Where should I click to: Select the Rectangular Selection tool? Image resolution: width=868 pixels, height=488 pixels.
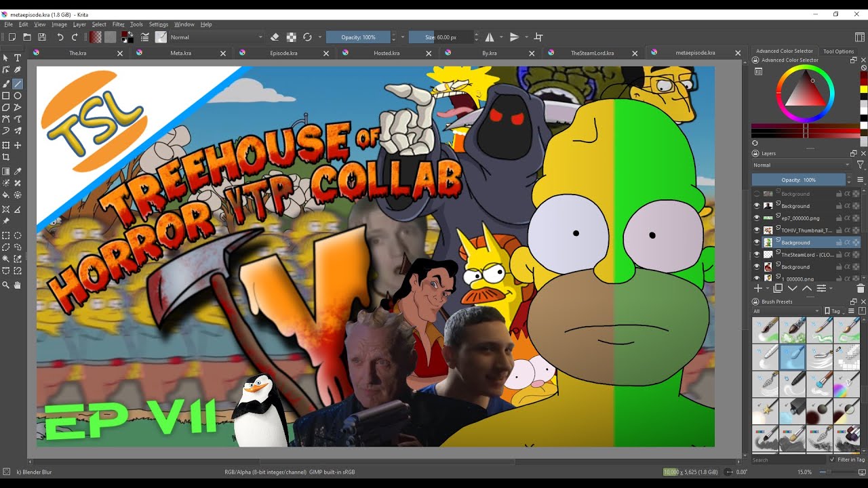click(6, 236)
